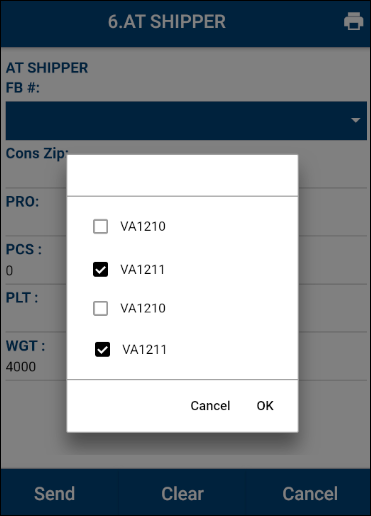Select the PCS field showing 0
The image size is (371, 516).
point(36,270)
